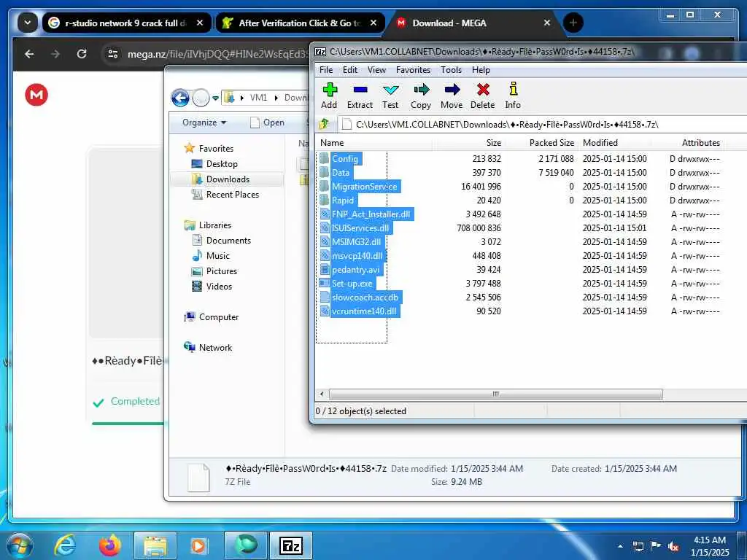Select slowcoach.accdb file
Viewport: 747px width, 560px height.
365,297
